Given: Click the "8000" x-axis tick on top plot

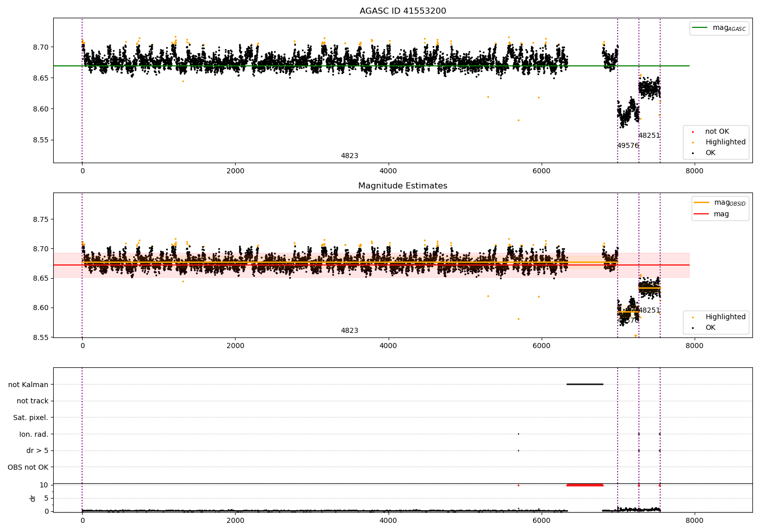Looking at the screenshot, I should pyautogui.click(x=695, y=171).
